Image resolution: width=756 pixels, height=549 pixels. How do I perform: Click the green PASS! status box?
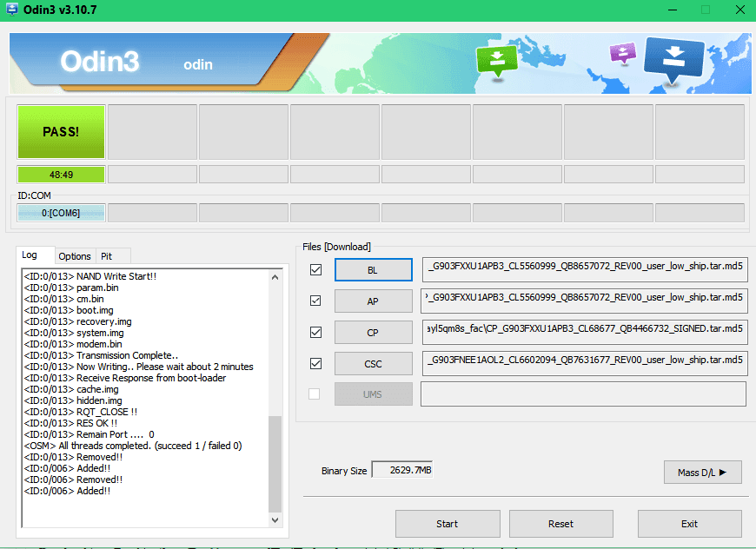tap(61, 132)
